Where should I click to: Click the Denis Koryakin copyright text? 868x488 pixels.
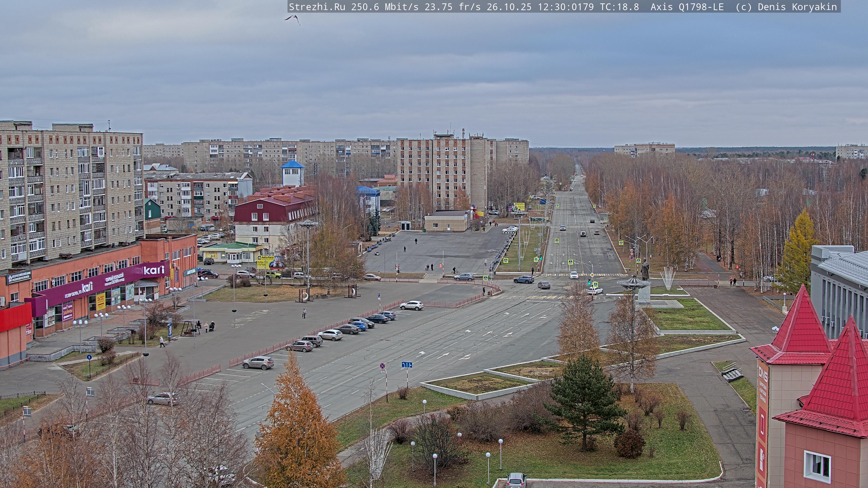(x=797, y=7)
